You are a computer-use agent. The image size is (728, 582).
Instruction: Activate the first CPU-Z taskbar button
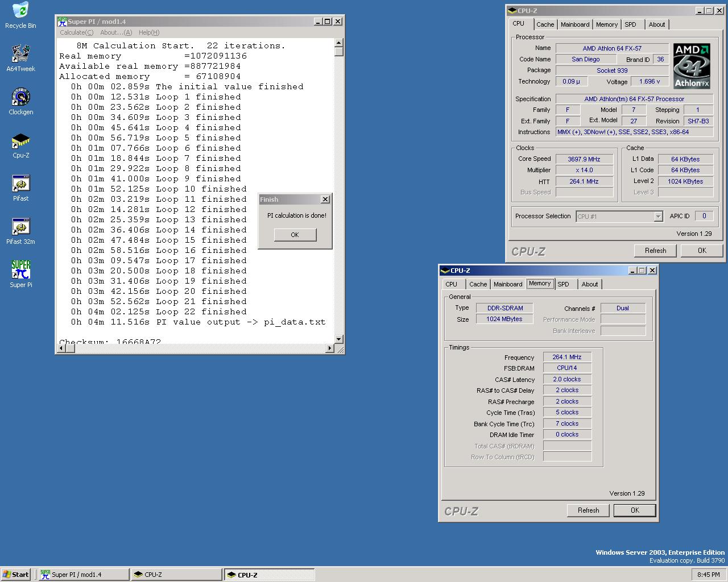[x=176, y=575]
